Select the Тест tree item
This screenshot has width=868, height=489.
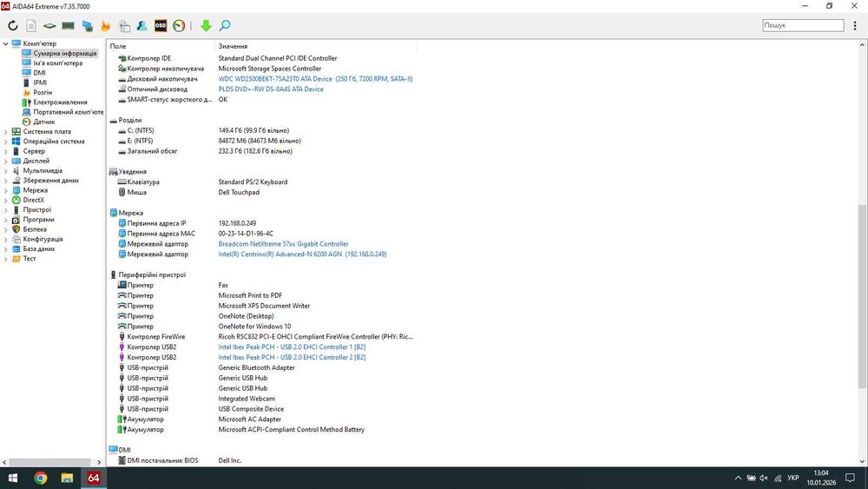point(30,259)
